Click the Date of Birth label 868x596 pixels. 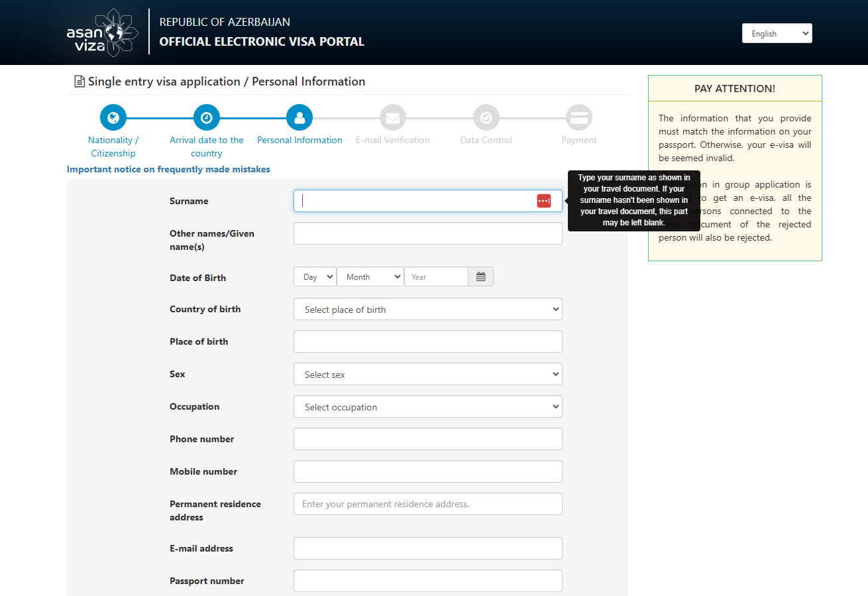[197, 278]
